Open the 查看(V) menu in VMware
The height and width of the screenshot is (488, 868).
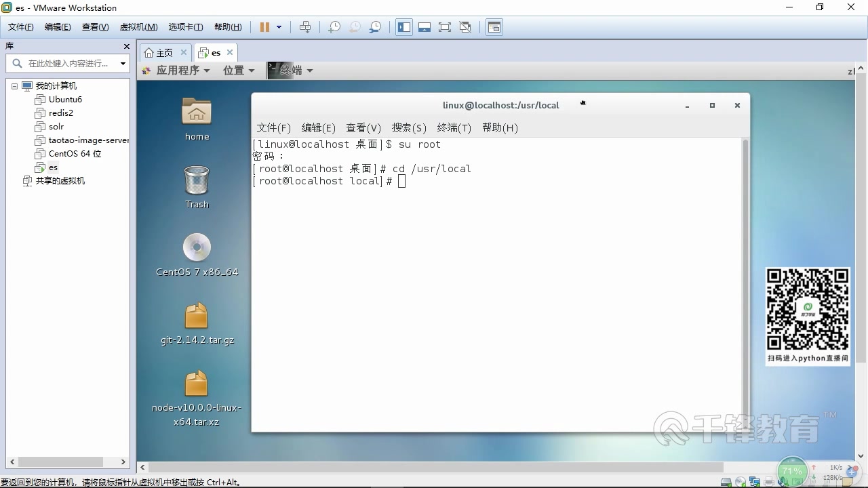click(95, 27)
